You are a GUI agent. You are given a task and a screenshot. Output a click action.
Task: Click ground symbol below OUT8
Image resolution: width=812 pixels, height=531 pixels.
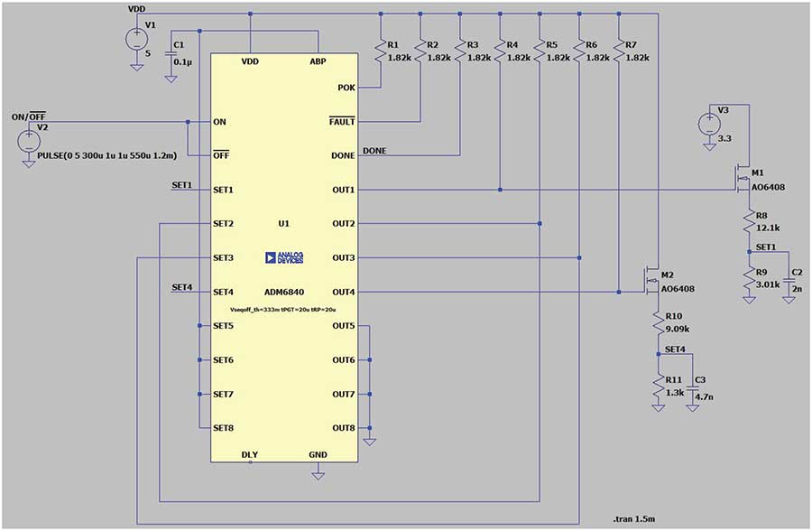tap(369, 442)
